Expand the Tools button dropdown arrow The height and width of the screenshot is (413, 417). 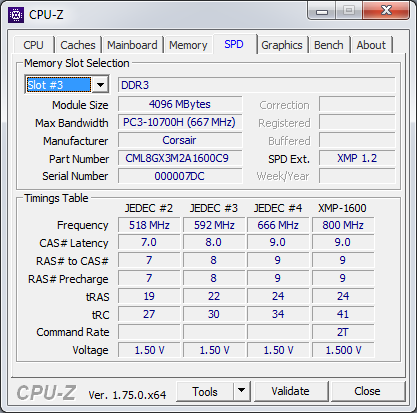(242, 391)
